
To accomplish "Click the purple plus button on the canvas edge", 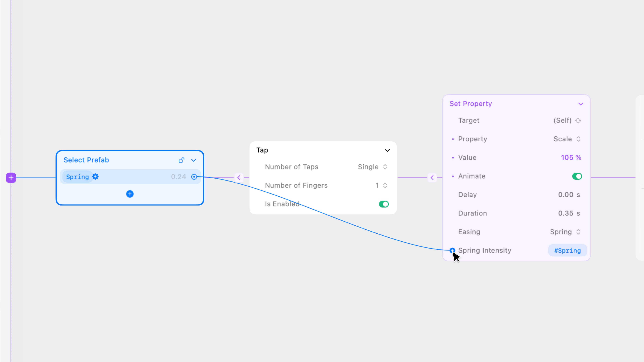I will pos(11,178).
